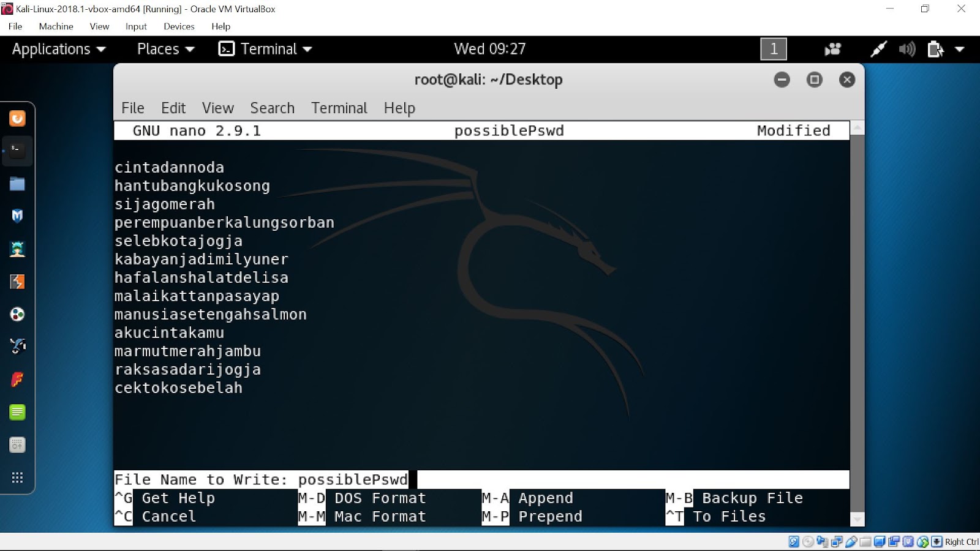Image resolution: width=980 pixels, height=551 pixels.
Task: Open the Tweak Tool dock icon
Action: click(17, 445)
